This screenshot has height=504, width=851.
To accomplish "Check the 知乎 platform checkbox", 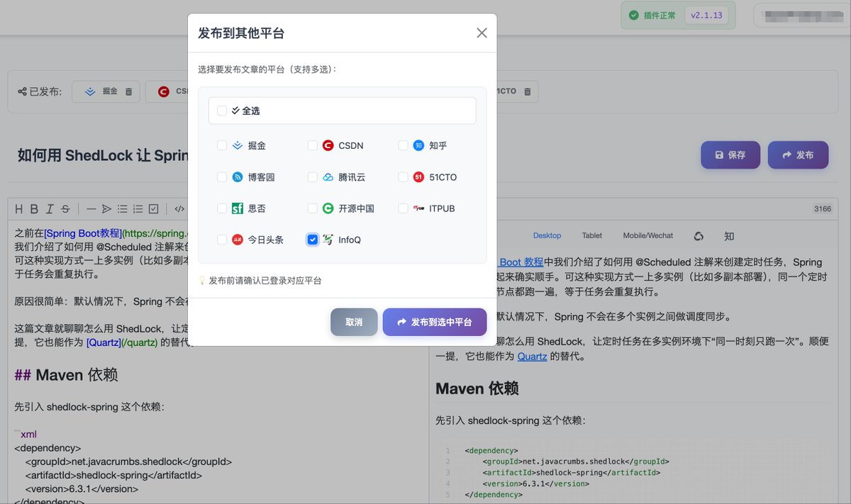I will (x=403, y=145).
